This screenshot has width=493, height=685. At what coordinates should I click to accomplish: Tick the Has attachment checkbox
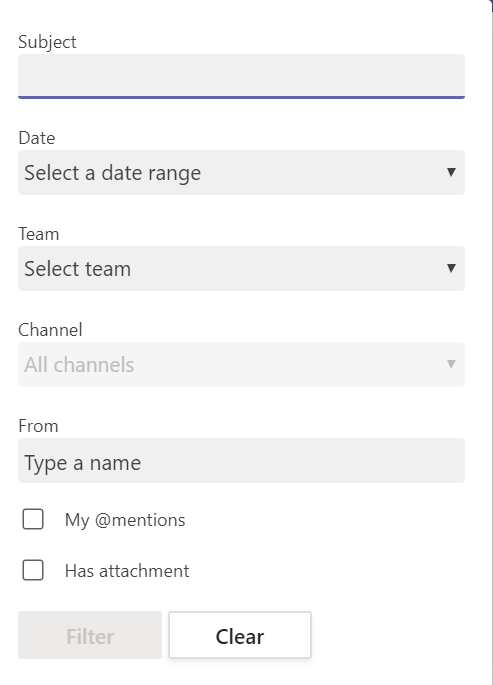point(33,570)
